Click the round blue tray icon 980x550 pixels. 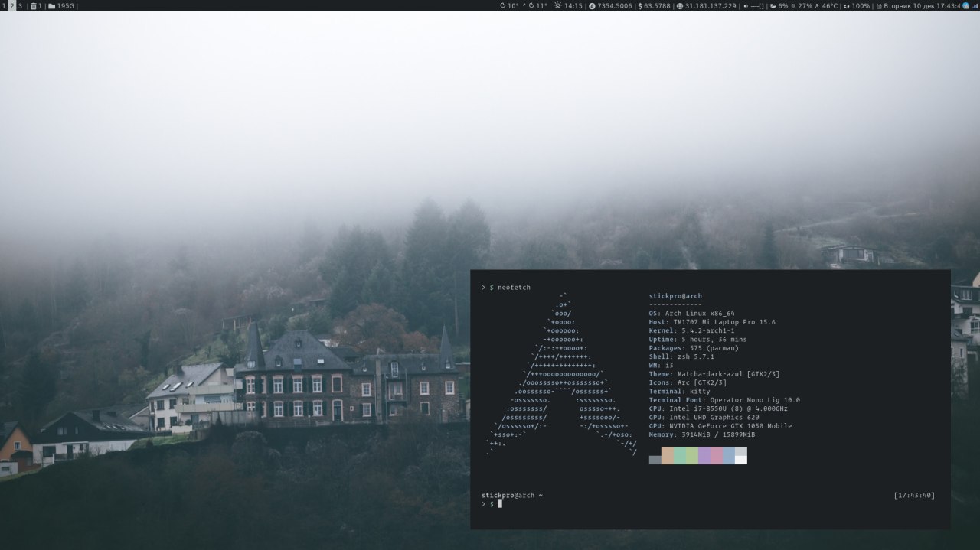coord(966,5)
